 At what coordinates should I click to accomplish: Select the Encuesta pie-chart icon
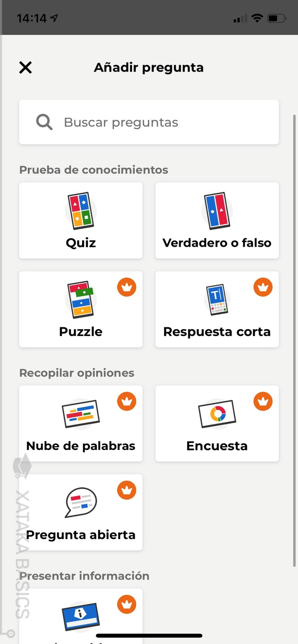coord(217,414)
